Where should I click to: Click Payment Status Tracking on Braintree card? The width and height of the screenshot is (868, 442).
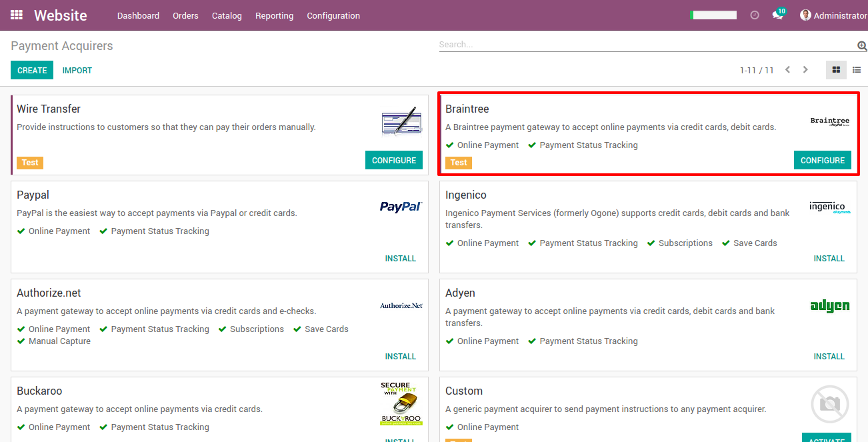[583, 145]
